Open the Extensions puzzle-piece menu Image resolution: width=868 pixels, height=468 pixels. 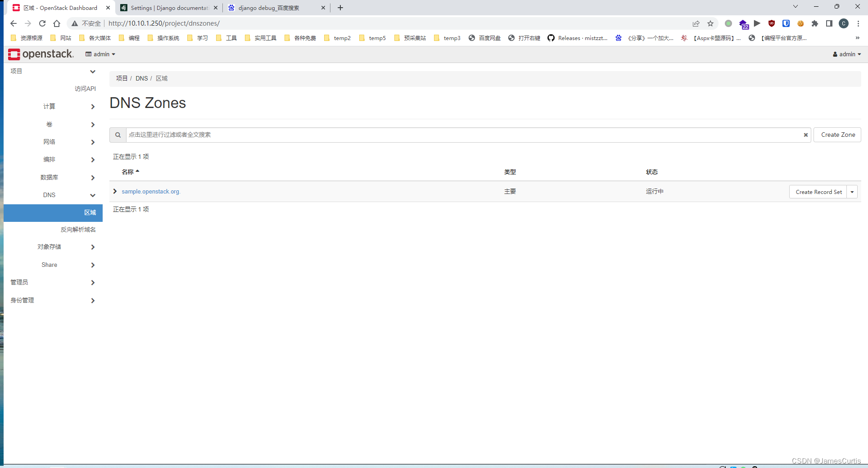tap(815, 23)
